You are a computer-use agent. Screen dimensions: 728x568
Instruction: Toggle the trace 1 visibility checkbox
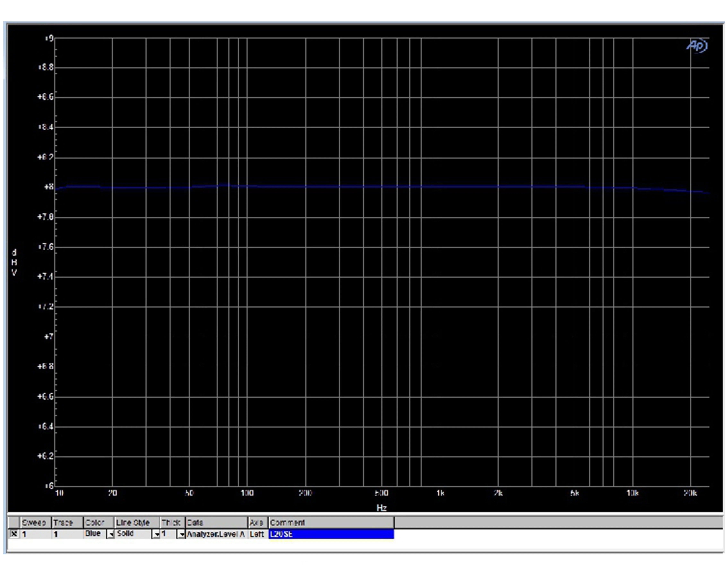(14, 534)
